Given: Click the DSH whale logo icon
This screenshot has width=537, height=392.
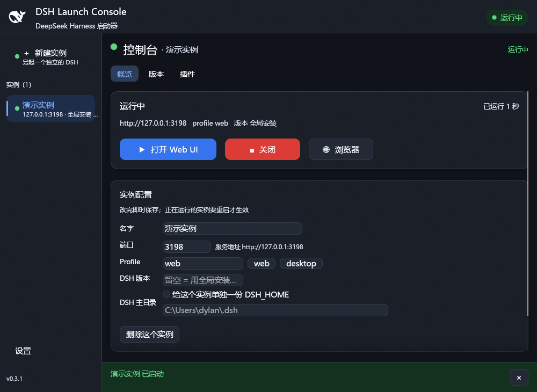Looking at the screenshot, I should 17,16.
